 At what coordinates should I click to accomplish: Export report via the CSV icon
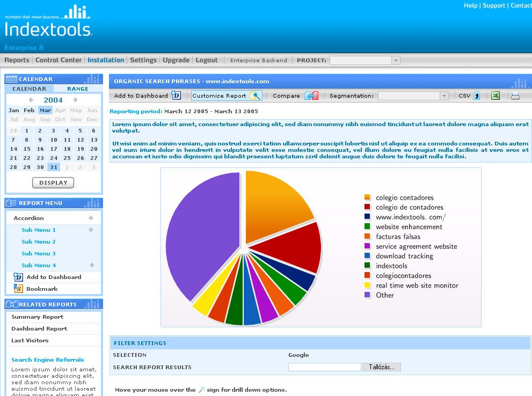(477, 96)
